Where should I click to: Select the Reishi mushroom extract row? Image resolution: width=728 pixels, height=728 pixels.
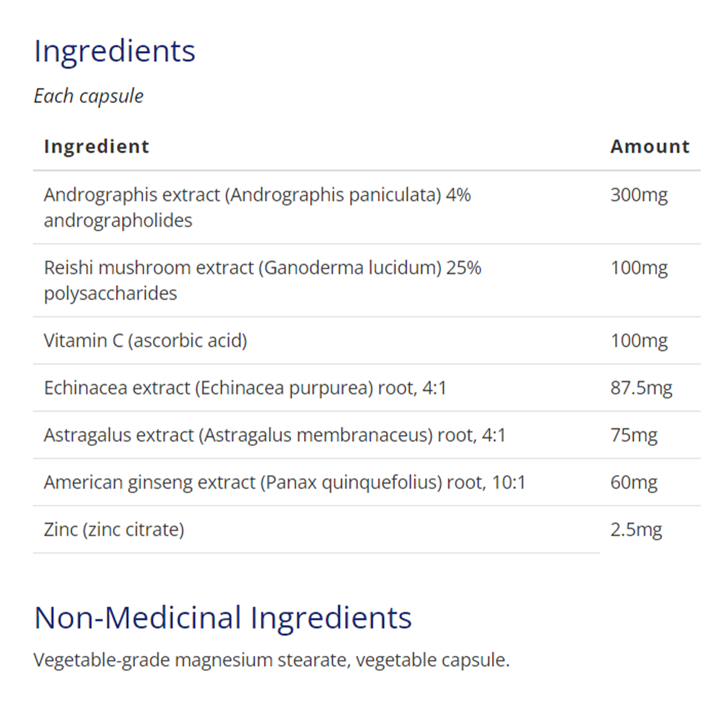pyautogui.click(x=262, y=280)
